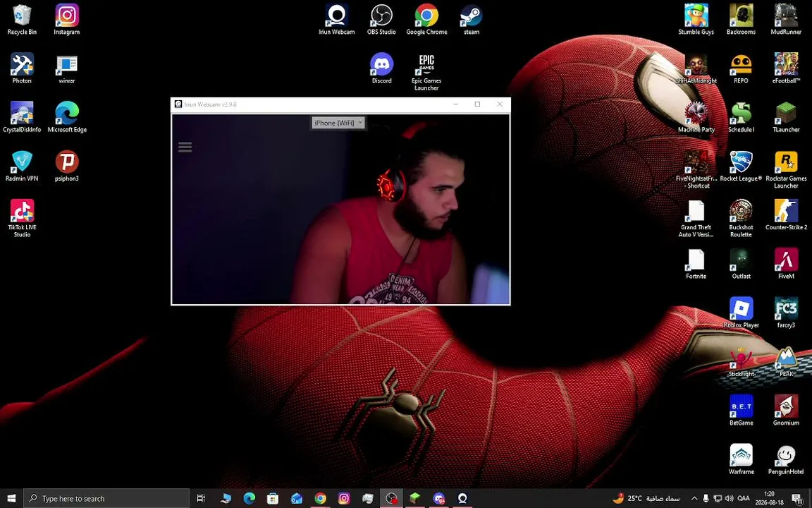Screen dimensions: 812x508
Task: Select the FiveM desktop shortcut
Action: point(786,263)
